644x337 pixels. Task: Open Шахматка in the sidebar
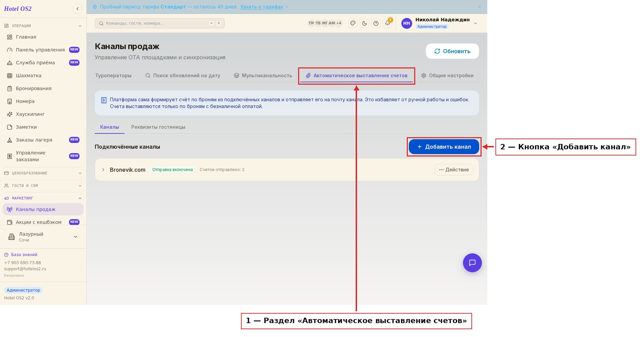pyautogui.click(x=43, y=76)
